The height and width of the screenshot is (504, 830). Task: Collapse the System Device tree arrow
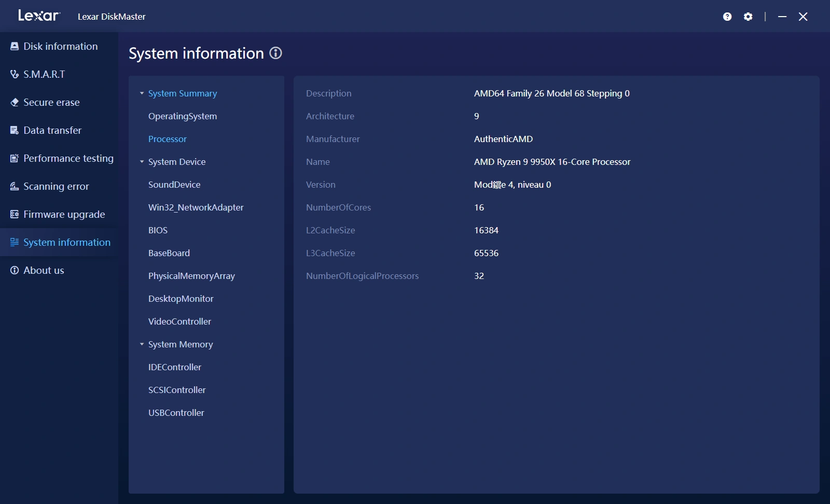tap(142, 162)
